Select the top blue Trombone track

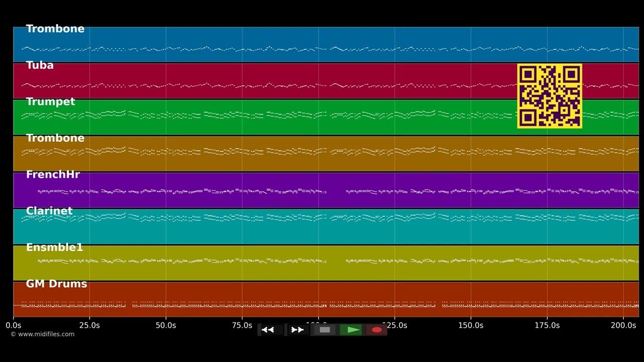coord(326,44)
